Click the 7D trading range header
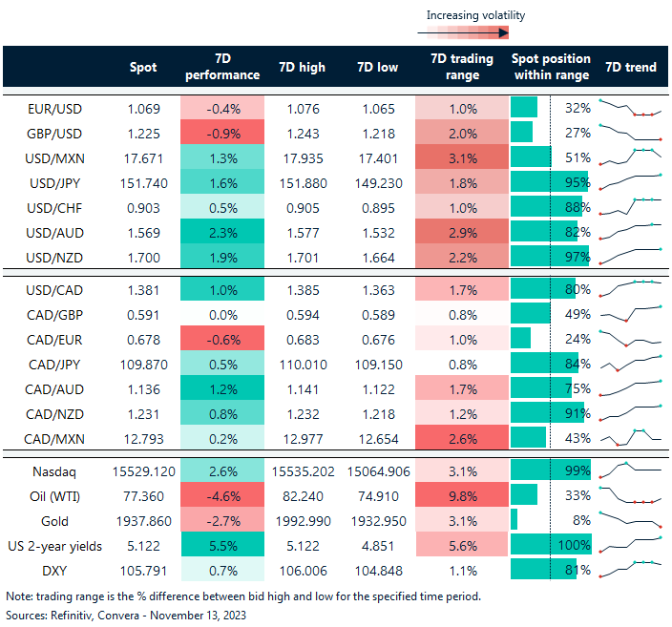672x627 pixels. [462, 67]
